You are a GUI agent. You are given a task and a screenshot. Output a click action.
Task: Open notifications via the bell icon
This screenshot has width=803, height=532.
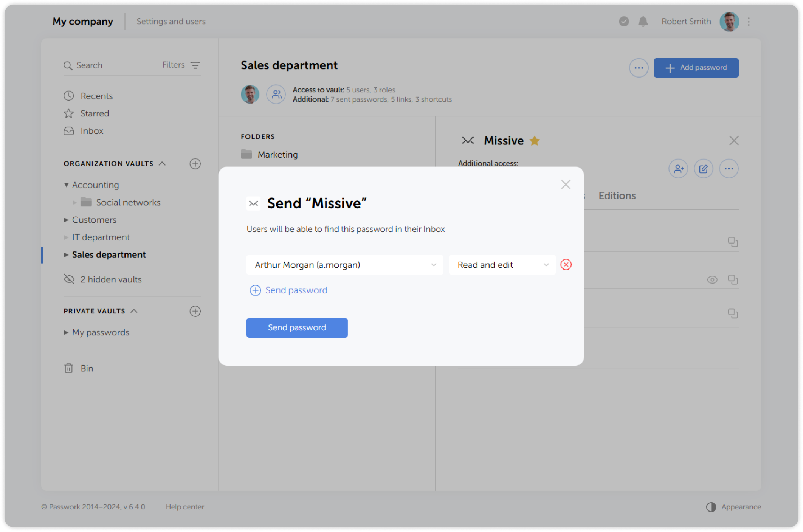643,22
